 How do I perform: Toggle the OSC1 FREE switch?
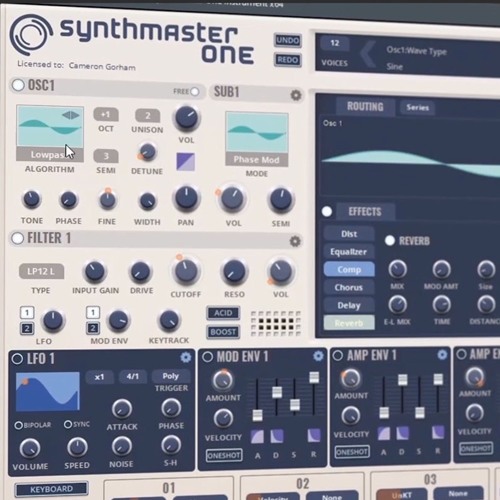[x=195, y=91]
